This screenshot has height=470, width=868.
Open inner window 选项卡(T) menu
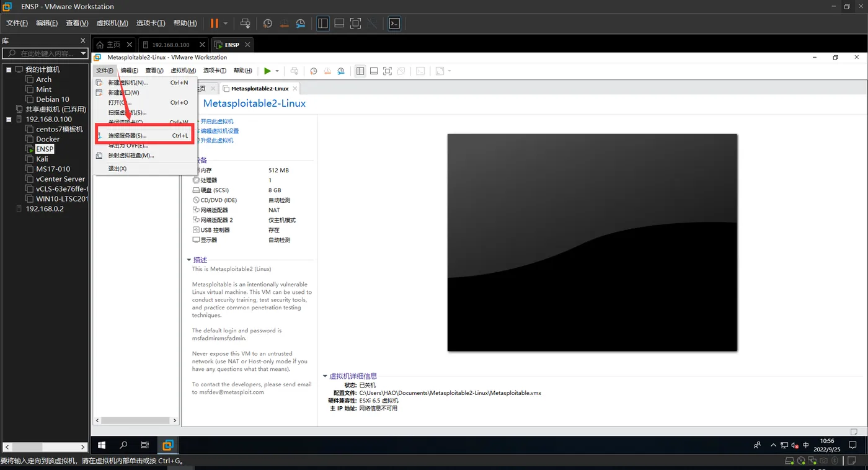click(x=215, y=71)
